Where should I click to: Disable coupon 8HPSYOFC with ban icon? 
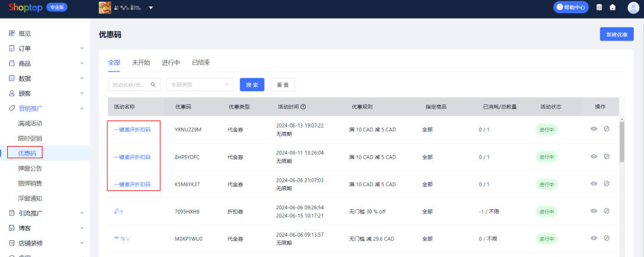point(606,156)
